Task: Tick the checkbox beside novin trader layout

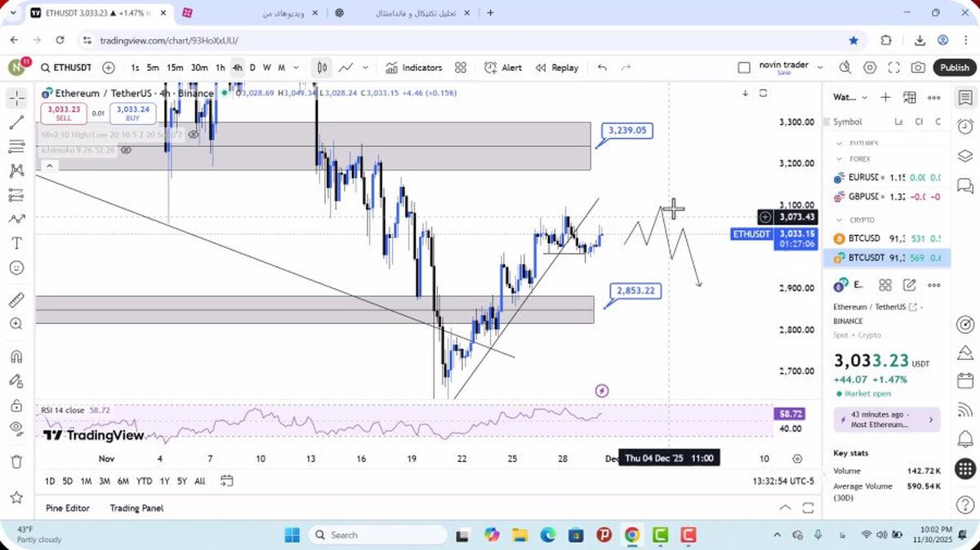Action: (x=743, y=68)
